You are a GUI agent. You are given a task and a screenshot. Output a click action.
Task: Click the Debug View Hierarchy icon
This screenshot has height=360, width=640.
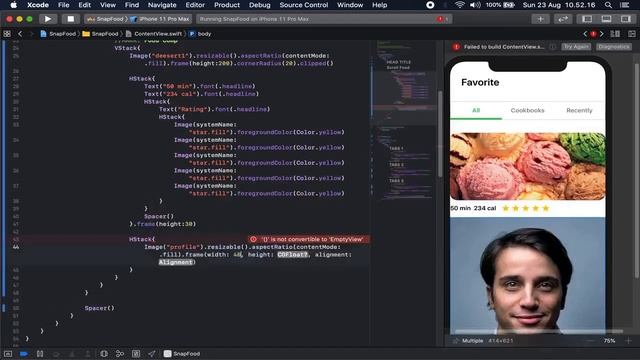[x=104, y=354]
